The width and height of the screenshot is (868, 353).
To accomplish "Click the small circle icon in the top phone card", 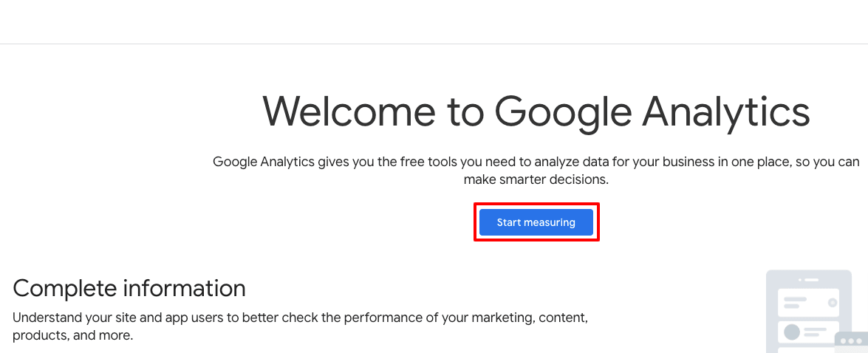I will click(833, 302).
